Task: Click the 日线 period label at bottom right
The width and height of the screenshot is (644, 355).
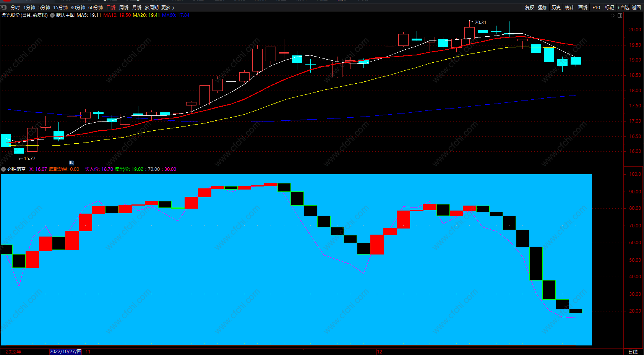Action: click(x=633, y=352)
